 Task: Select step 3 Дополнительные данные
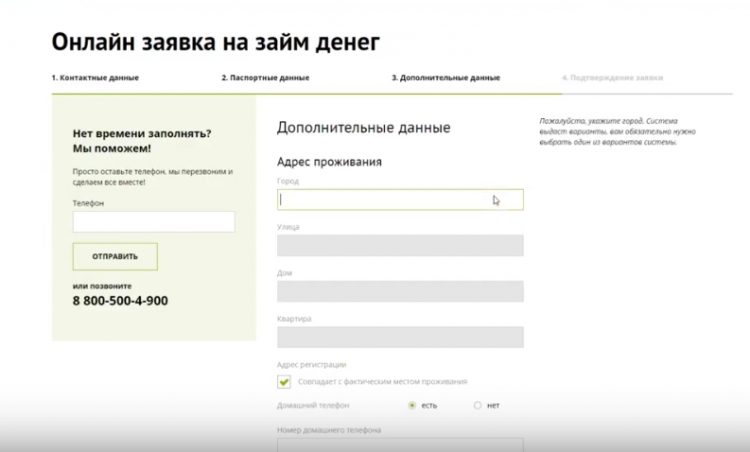point(445,77)
